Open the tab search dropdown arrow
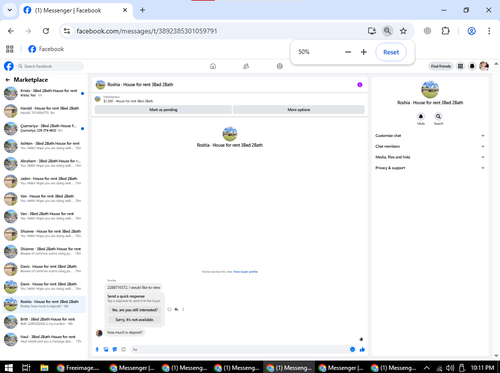500x373 pixels. tap(10, 10)
